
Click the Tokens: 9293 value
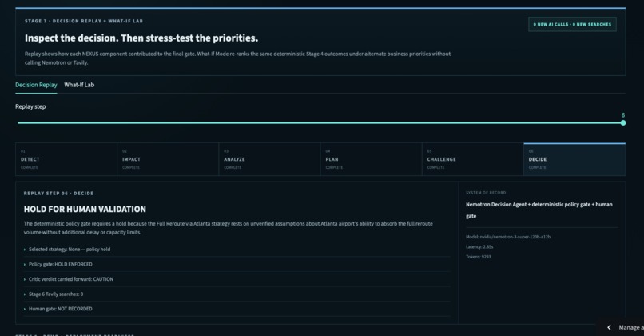coord(478,257)
